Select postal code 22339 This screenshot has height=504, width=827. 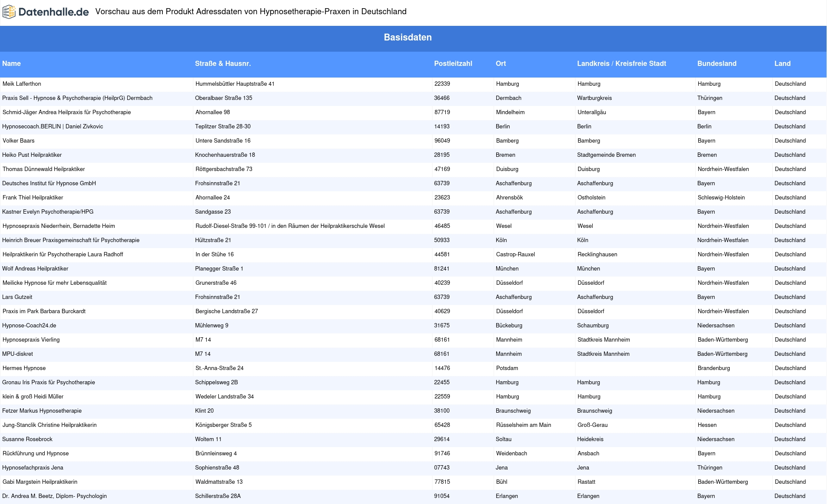point(442,84)
